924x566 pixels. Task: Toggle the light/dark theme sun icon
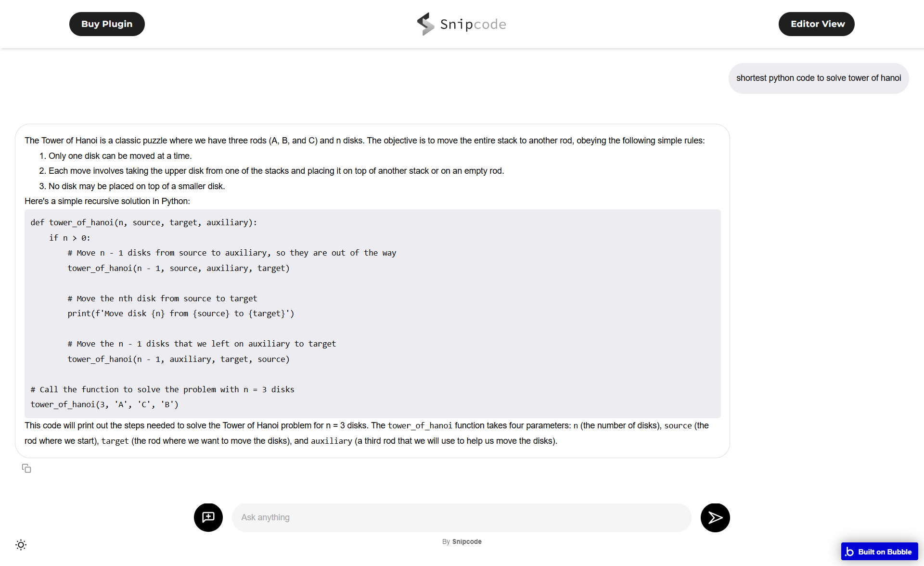(21, 545)
